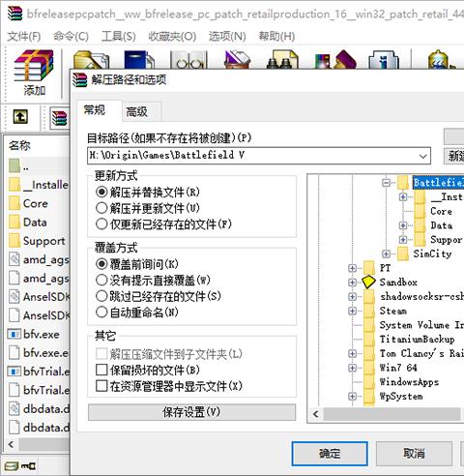Expand the PT tree node
The image size is (464, 476).
(352, 268)
